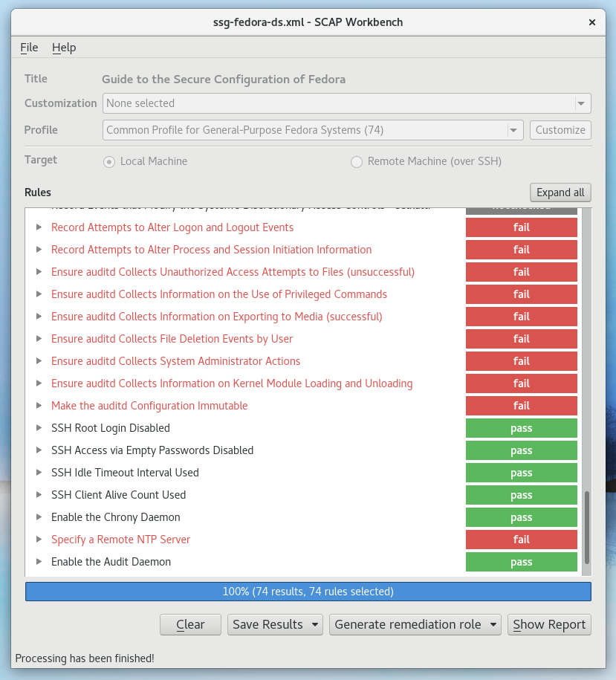Expand 'Enable the Chrony Daemon' rule
This screenshot has width=616, height=680.
[x=39, y=517]
